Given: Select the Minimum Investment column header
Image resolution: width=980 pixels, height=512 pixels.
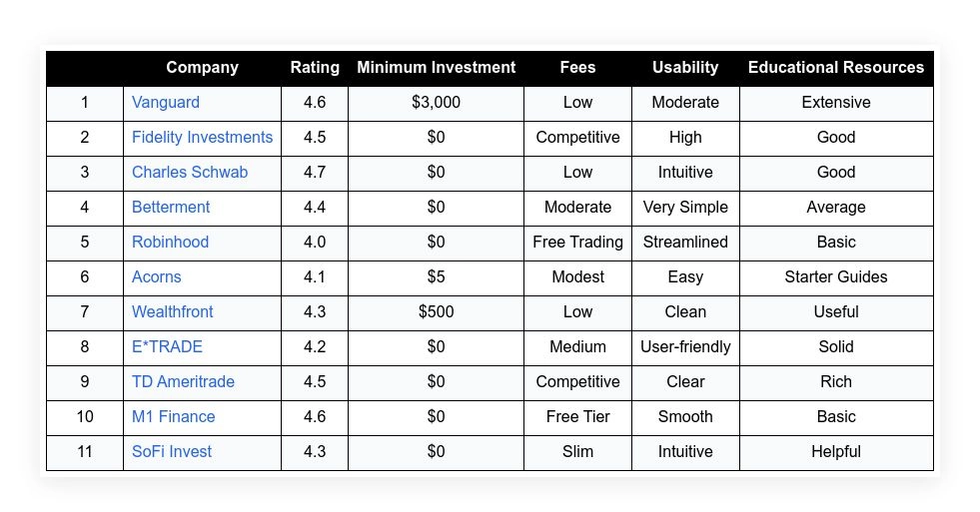Looking at the screenshot, I should click(x=436, y=68).
